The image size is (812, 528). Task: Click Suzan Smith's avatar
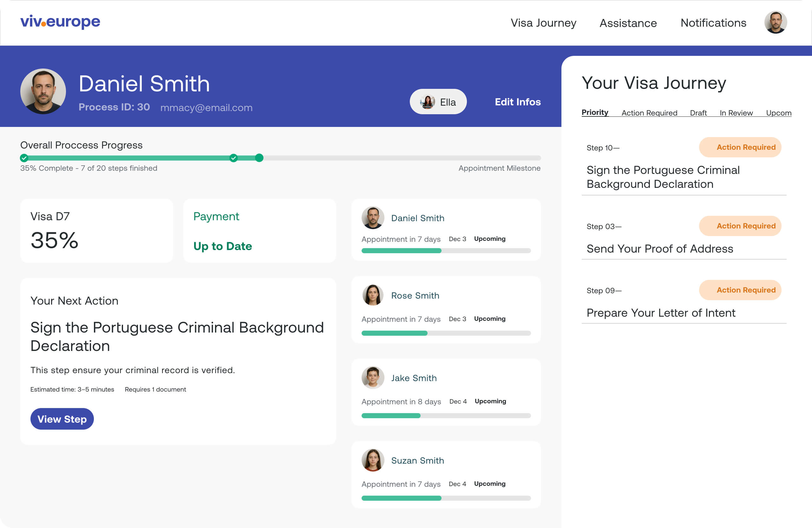[x=373, y=460]
